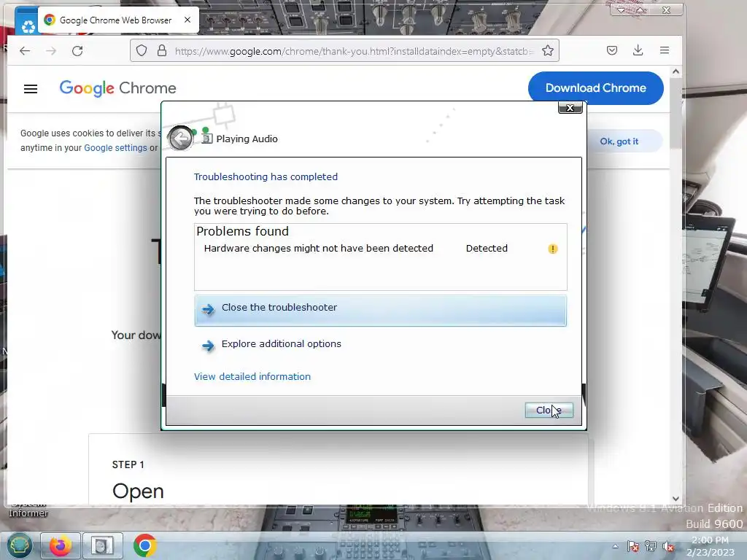This screenshot has width=747, height=560.
Task: Click the STEP 1 label on page
Action: point(128,464)
